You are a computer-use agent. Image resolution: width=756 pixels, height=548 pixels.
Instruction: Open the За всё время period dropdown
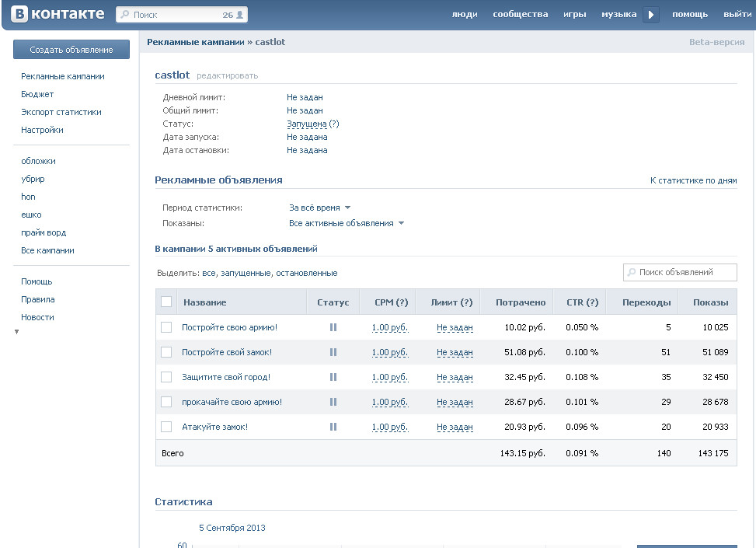320,208
